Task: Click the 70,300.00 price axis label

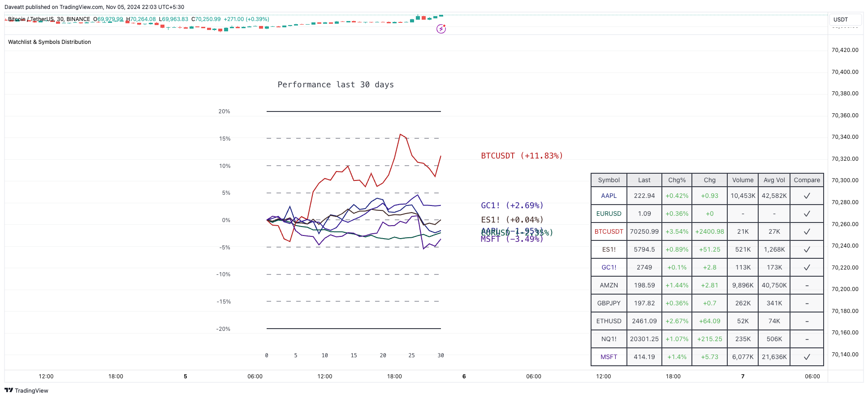Action: click(845, 180)
